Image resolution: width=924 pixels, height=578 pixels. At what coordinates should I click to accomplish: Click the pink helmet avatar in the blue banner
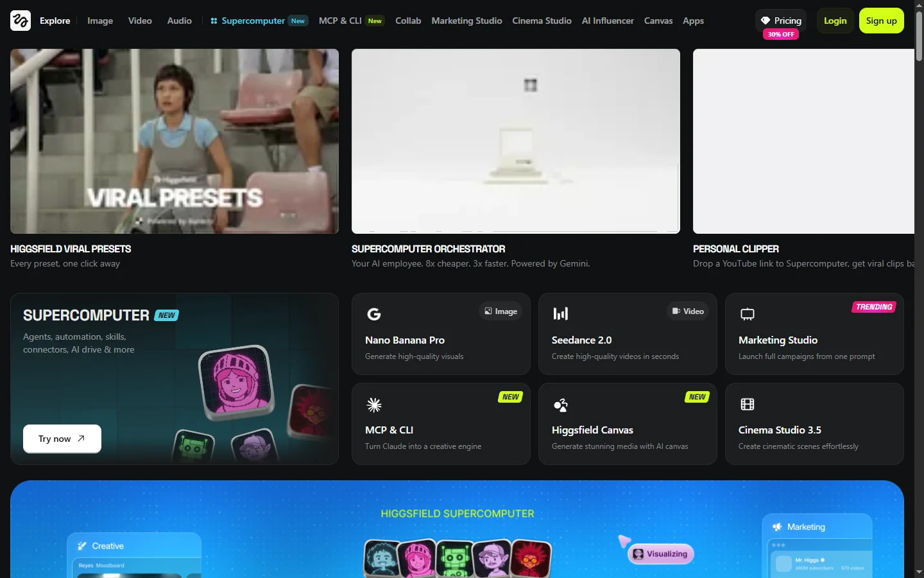[417, 559]
